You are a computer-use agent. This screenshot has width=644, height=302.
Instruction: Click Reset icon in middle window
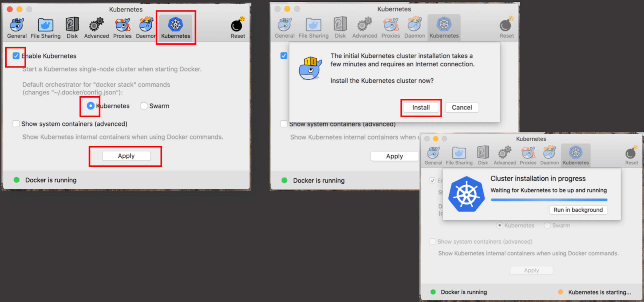507,28
